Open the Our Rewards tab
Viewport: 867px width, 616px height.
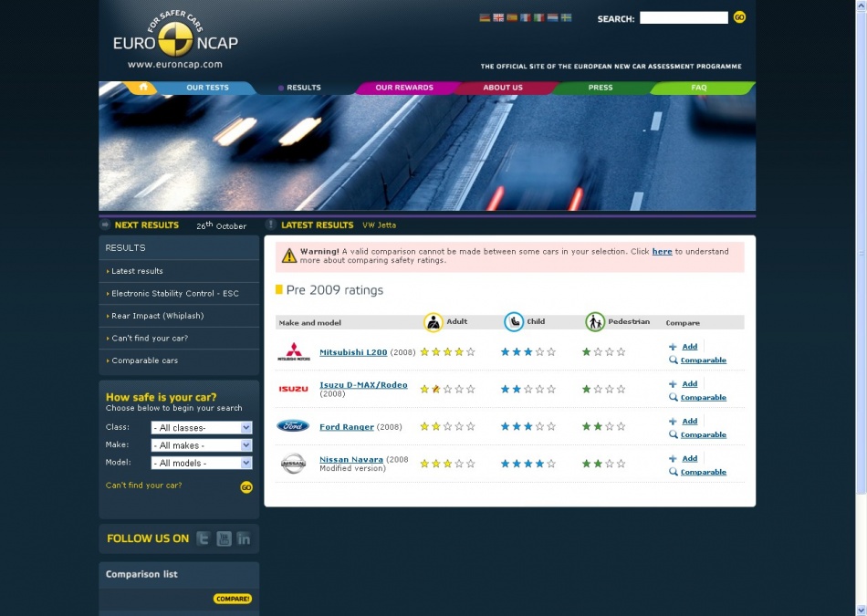[404, 88]
